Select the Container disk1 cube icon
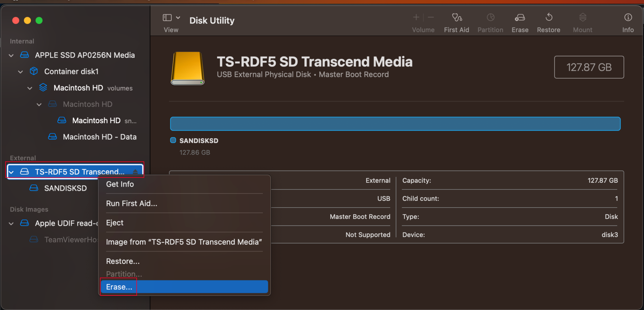The image size is (644, 310). coord(34,71)
